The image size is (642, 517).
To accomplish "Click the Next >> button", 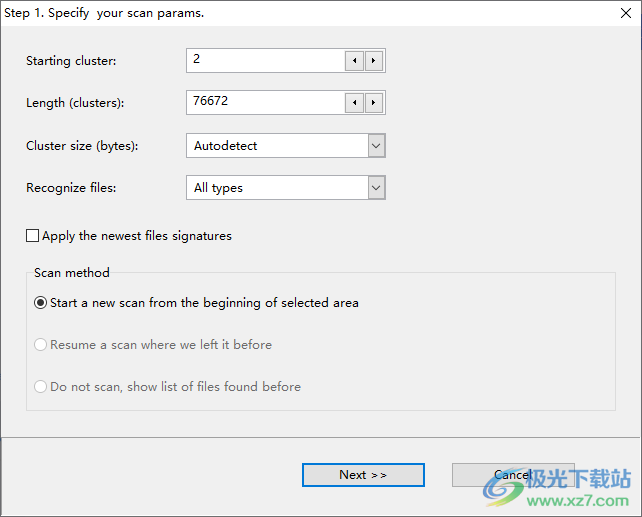I will (363, 475).
